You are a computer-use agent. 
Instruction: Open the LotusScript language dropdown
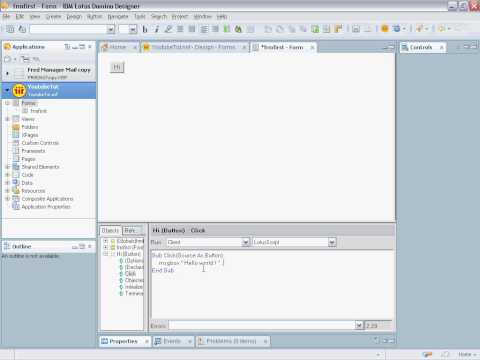(332, 242)
